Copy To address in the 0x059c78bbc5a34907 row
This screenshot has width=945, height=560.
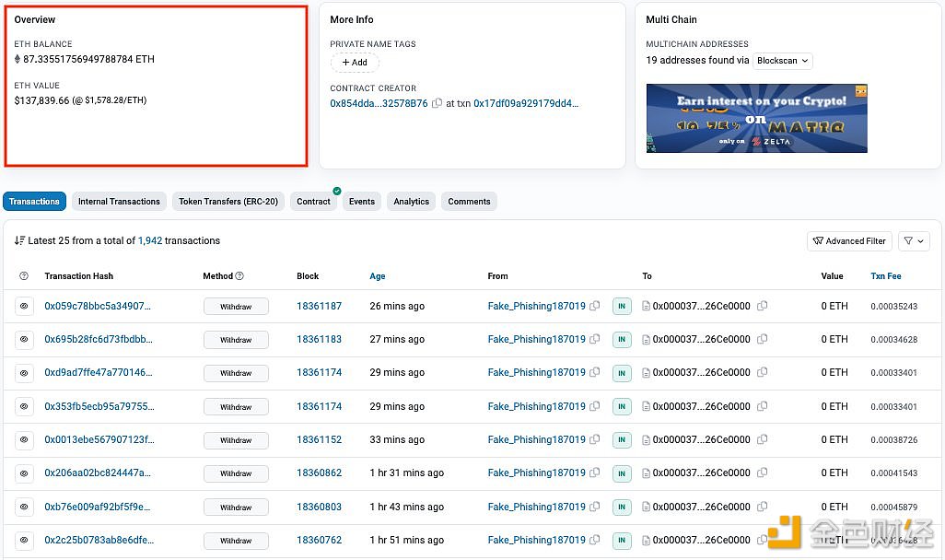tap(762, 306)
